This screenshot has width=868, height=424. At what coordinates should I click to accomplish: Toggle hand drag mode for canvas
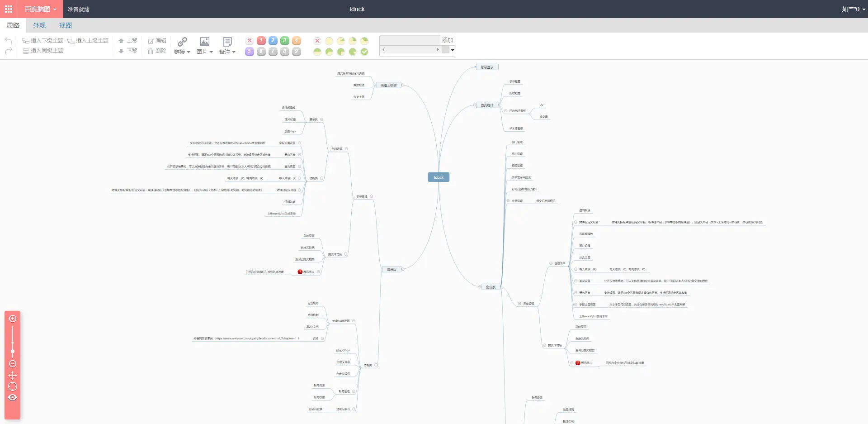tap(13, 375)
